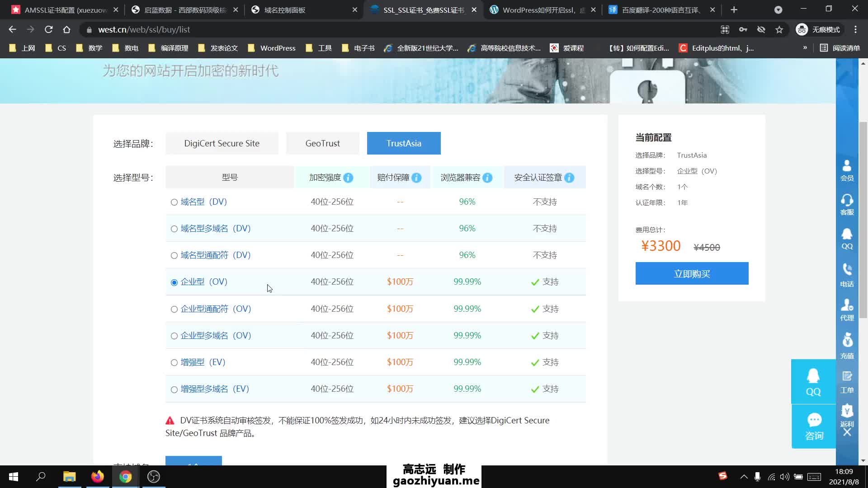This screenshot has height=488, width=868.
Task: Close the sidebar with the X icon
Action: [847, 432]
